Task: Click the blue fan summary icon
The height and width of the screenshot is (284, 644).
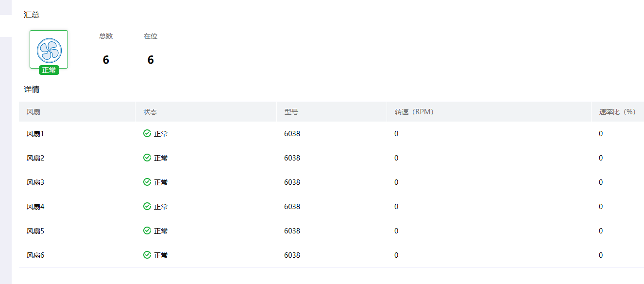Action: pos(49,50)
